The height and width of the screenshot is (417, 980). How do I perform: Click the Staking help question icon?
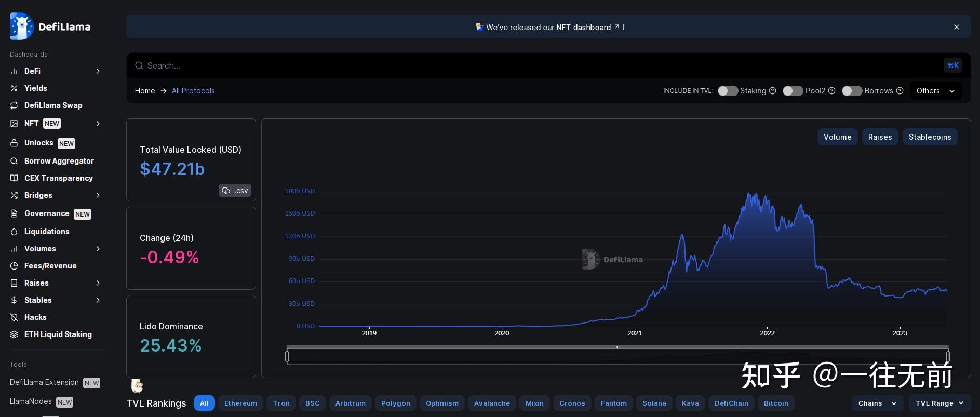772,91
